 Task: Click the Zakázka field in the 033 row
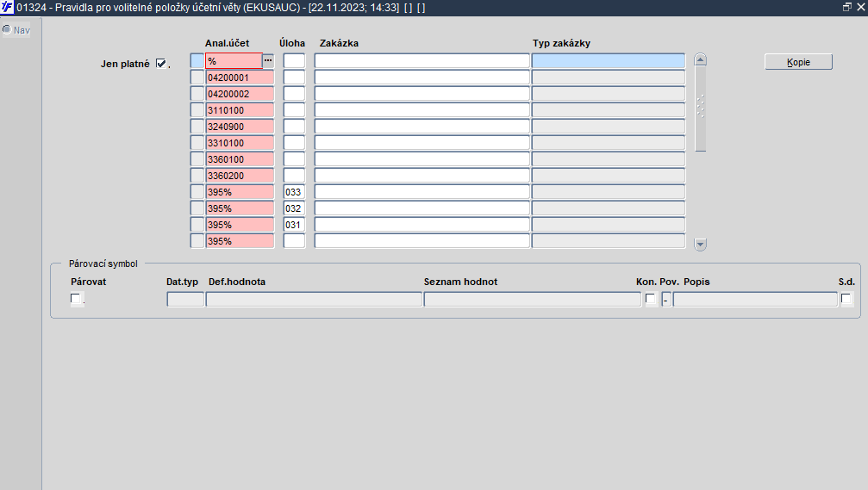[422, 192]
